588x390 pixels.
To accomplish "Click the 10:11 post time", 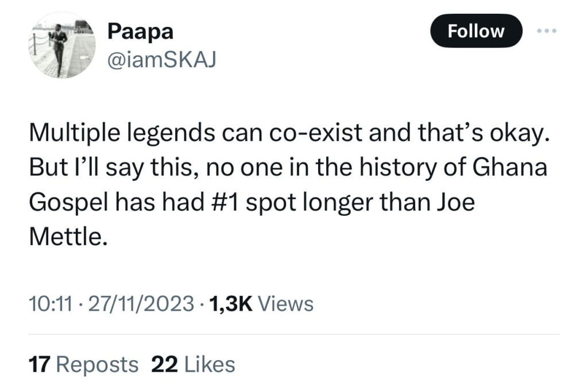I will click(x=50, y=304).
